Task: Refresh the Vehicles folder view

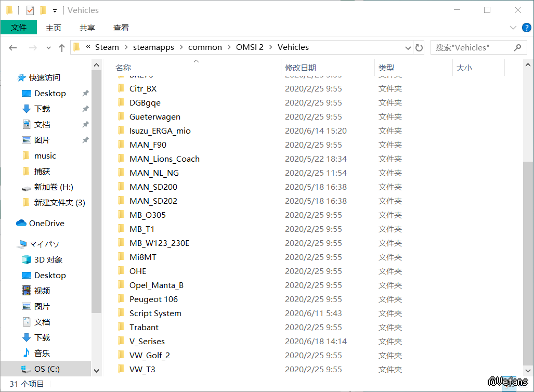Action: [419, 48]
